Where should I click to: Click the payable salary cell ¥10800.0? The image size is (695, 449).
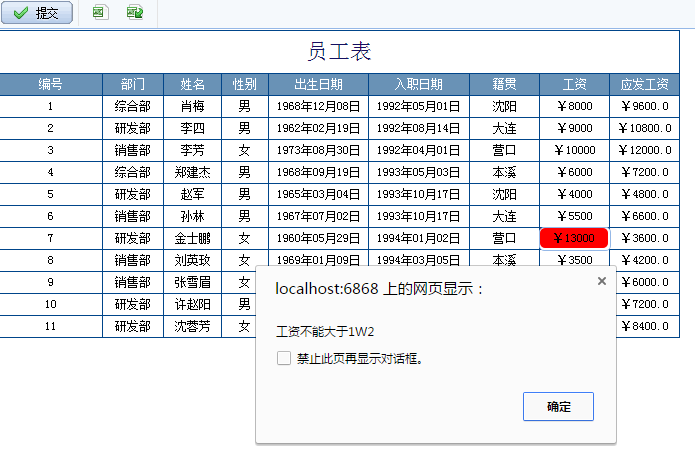point(644,129)
